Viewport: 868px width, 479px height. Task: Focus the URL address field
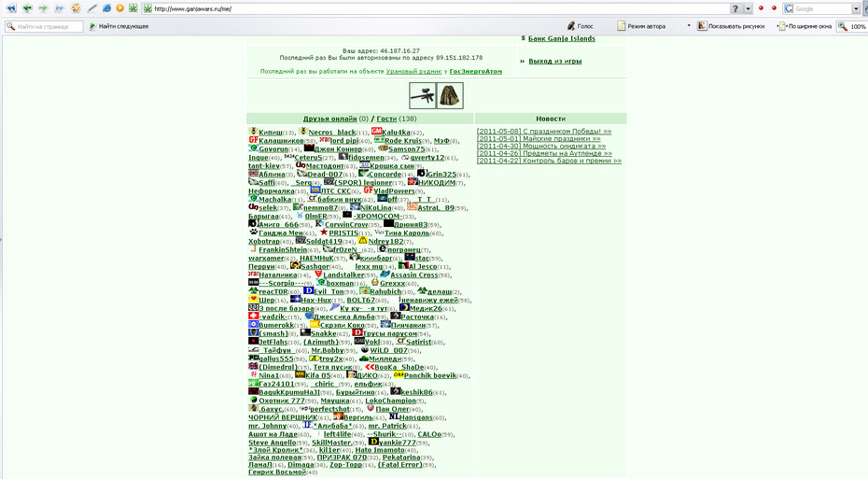tap(441, 8)
